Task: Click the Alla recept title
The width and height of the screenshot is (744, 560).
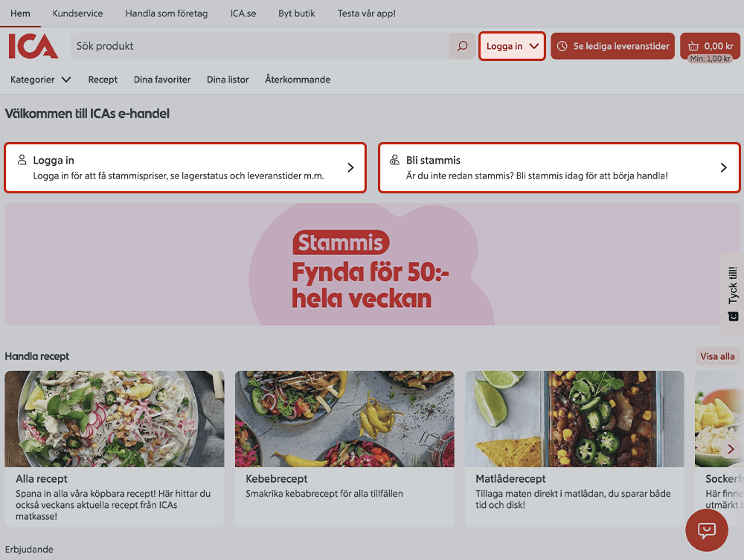Action: pos(42,479)
